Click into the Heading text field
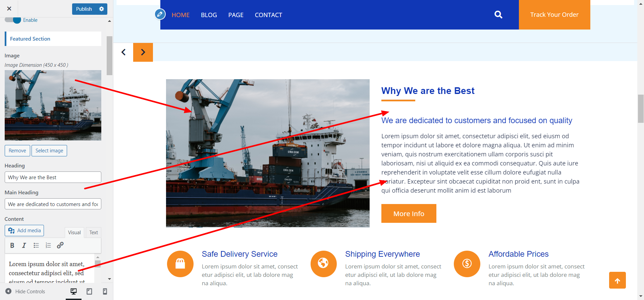This screenshot has height=300, width=644. coord(53,177)
